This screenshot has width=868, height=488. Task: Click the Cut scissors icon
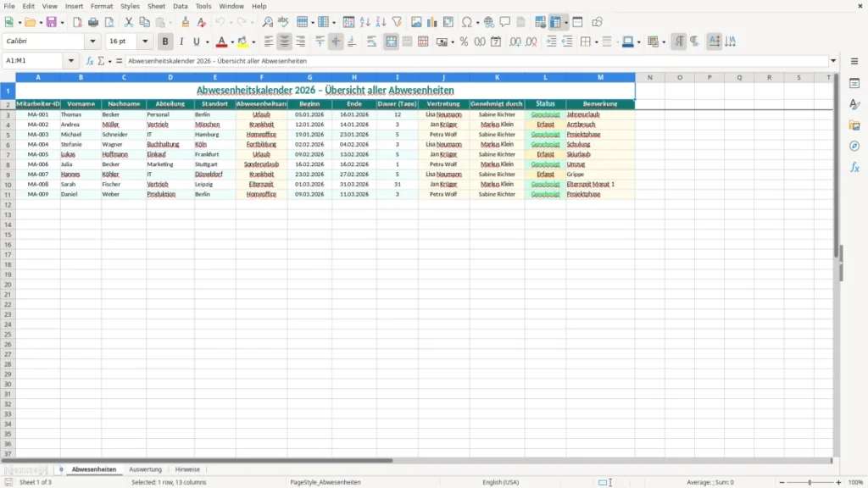pos(129,22)
